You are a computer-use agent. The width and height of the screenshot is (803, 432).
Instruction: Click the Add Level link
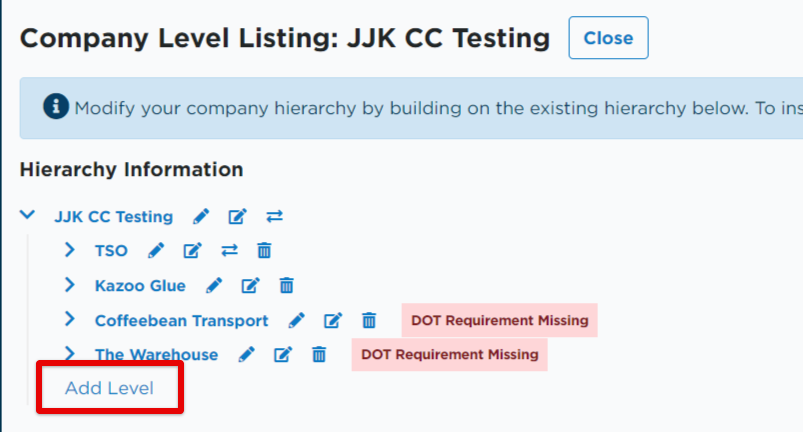coord(109,388)
